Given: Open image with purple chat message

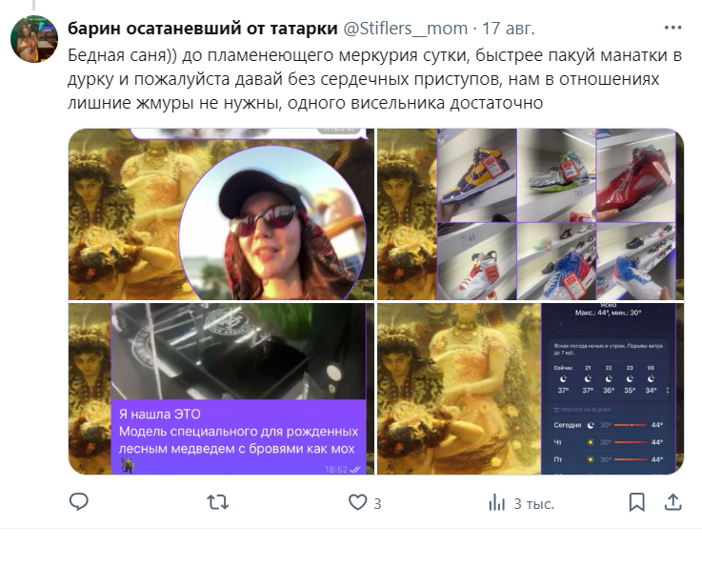Looking at the screenshot, I should click(x=221, y=389).
